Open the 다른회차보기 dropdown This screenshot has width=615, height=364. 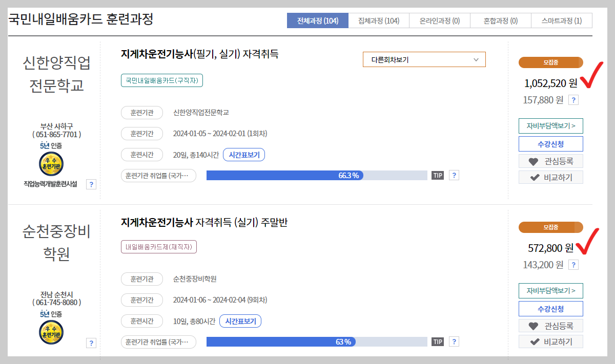[x=424, y=59]
